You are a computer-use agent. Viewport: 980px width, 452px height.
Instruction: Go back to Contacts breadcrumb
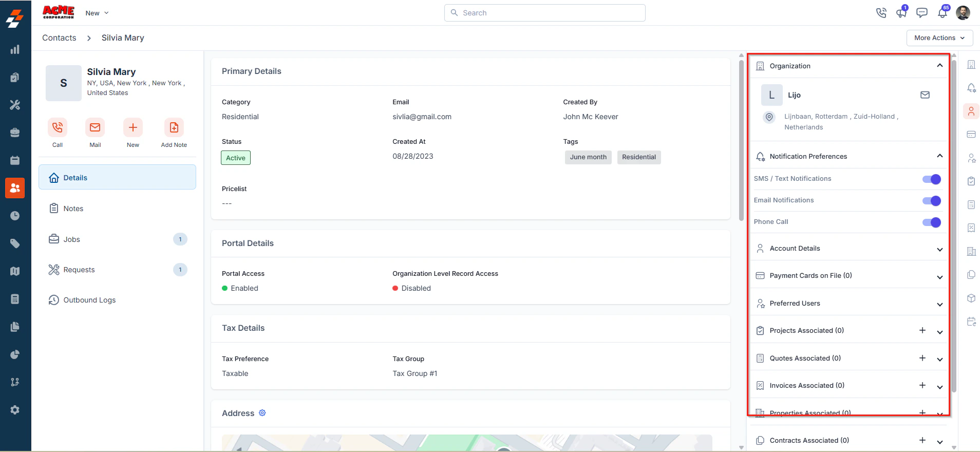tap(59, 38)
